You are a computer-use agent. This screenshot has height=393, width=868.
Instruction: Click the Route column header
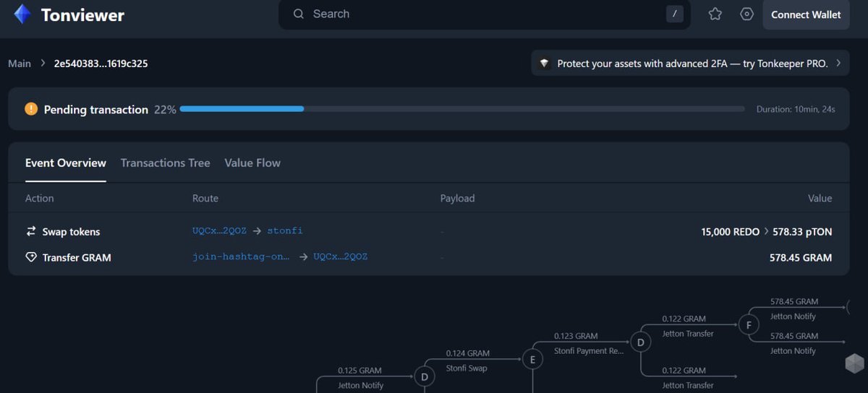[x=205, y=198]
